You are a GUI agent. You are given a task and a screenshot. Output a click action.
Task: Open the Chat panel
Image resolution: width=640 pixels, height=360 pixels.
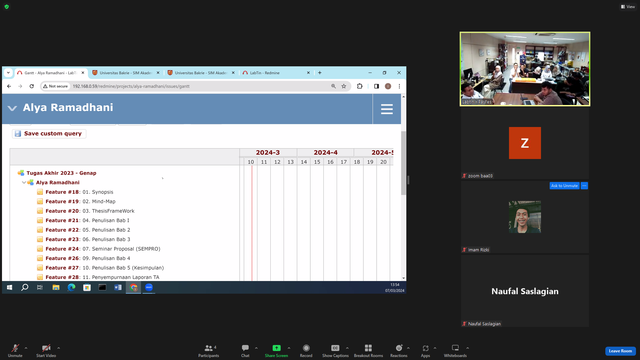click(x=245, y=350)
